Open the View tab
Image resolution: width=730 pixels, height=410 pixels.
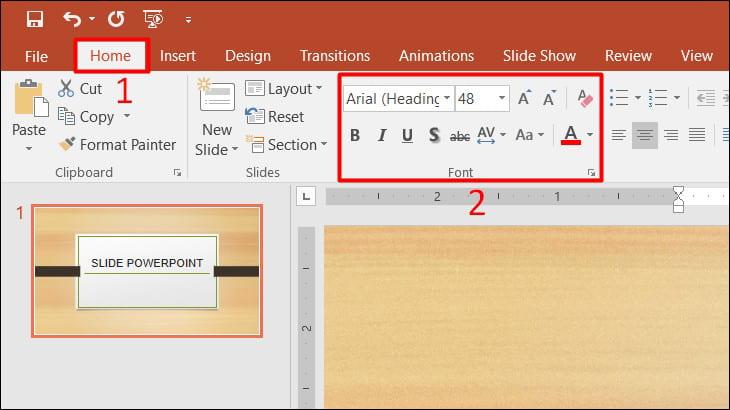696,56
